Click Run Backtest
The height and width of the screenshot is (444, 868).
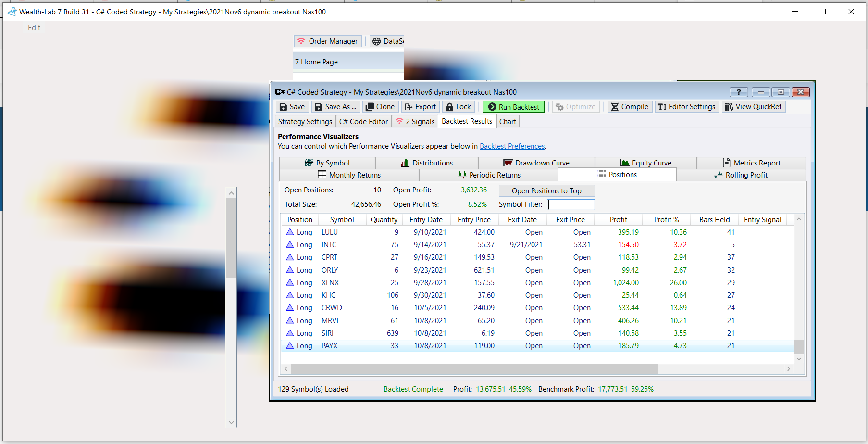(513, 107)
